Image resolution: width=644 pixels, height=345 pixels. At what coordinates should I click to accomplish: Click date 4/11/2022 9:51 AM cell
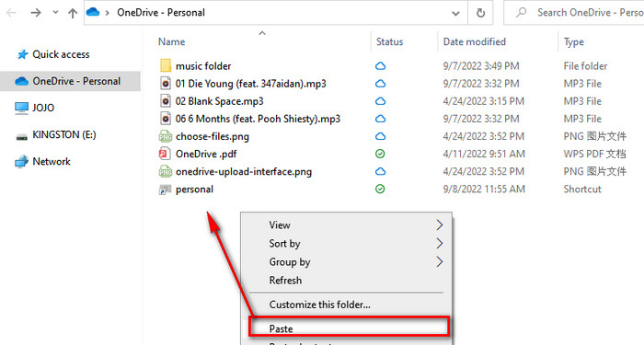[x=484, y=154]
